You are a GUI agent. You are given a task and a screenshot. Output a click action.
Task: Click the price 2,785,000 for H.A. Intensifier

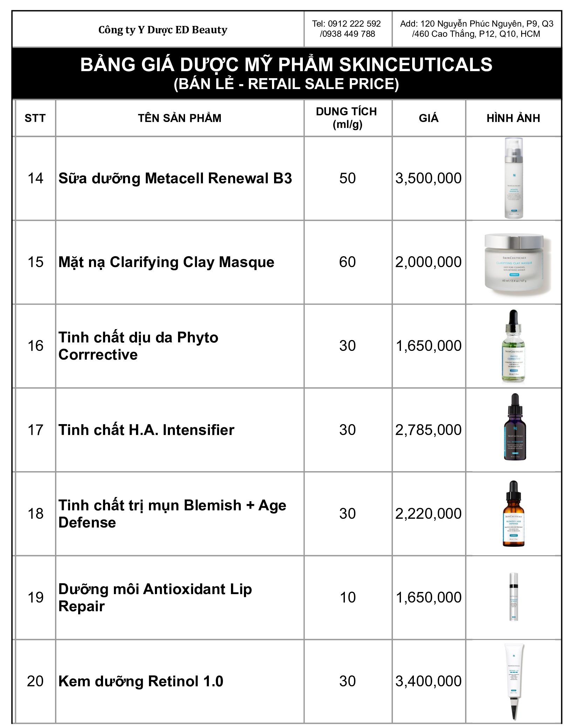[428, 430]
